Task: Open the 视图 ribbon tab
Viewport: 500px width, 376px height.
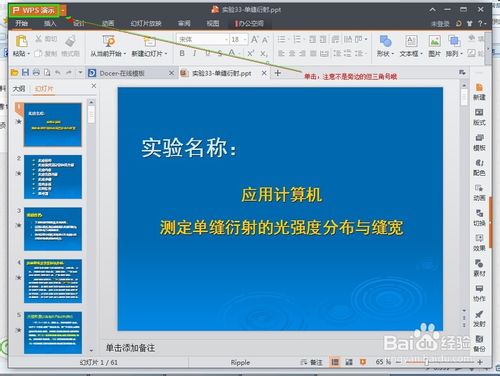Action: [213, 23]
